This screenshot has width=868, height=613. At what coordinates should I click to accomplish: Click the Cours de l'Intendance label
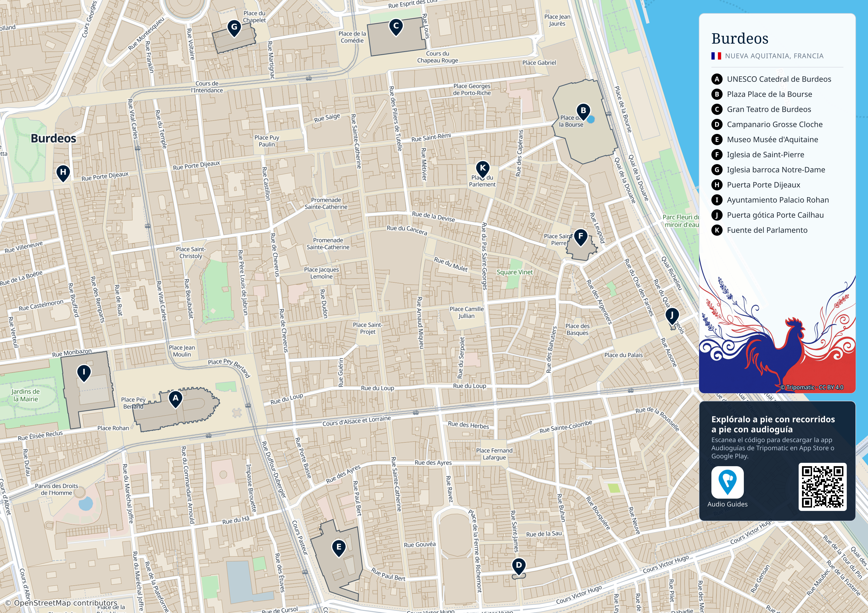tap(207, 87)
